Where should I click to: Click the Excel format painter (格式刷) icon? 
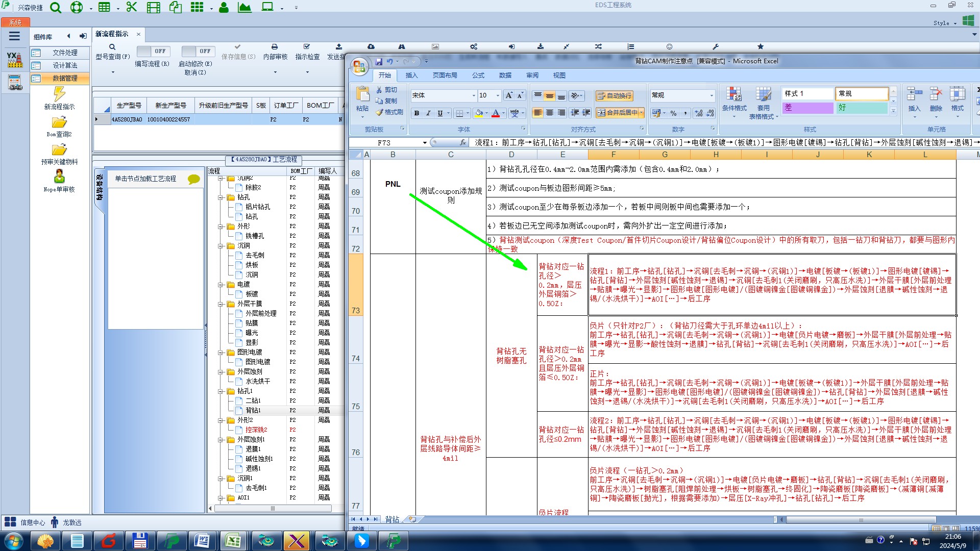(x=389, y=112)
